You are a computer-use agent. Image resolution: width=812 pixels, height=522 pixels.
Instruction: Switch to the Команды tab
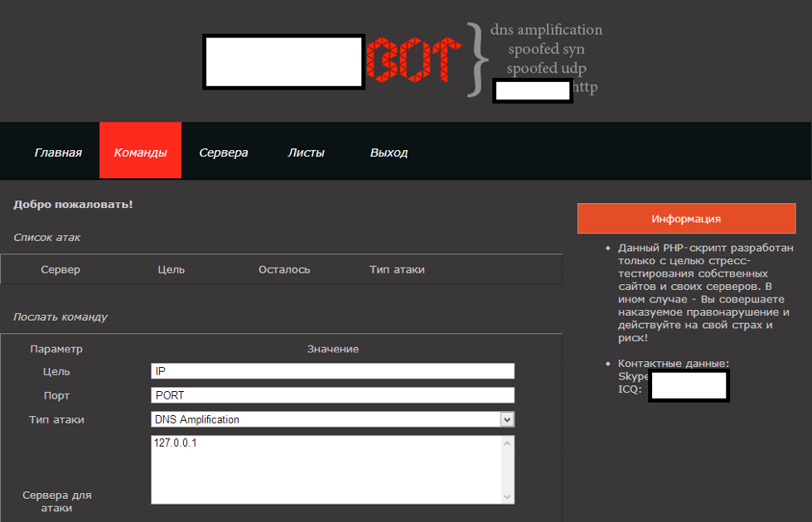pyautogui.click(x=140, y=152)
